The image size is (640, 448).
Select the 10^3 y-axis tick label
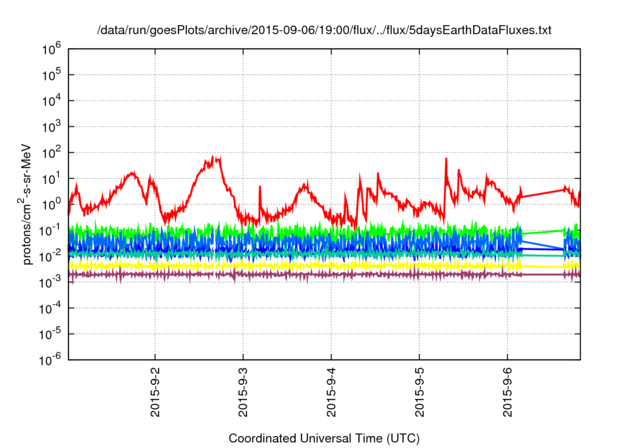coord(51,126)
